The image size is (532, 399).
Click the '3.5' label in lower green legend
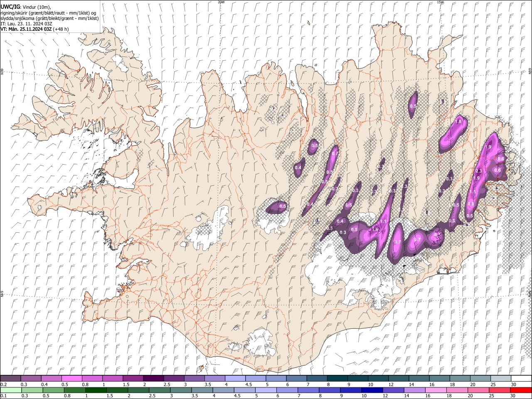click(195, 396)
